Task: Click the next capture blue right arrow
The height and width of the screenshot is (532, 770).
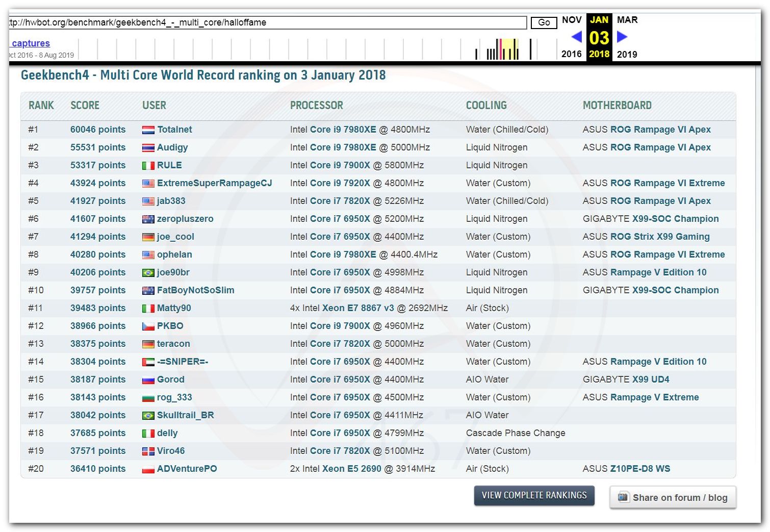Action: click(622, 37)
